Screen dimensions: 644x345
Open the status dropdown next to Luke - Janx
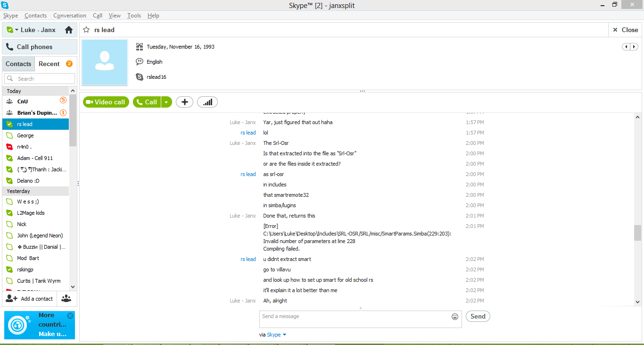pyautogui.click(x=17, y=30)
